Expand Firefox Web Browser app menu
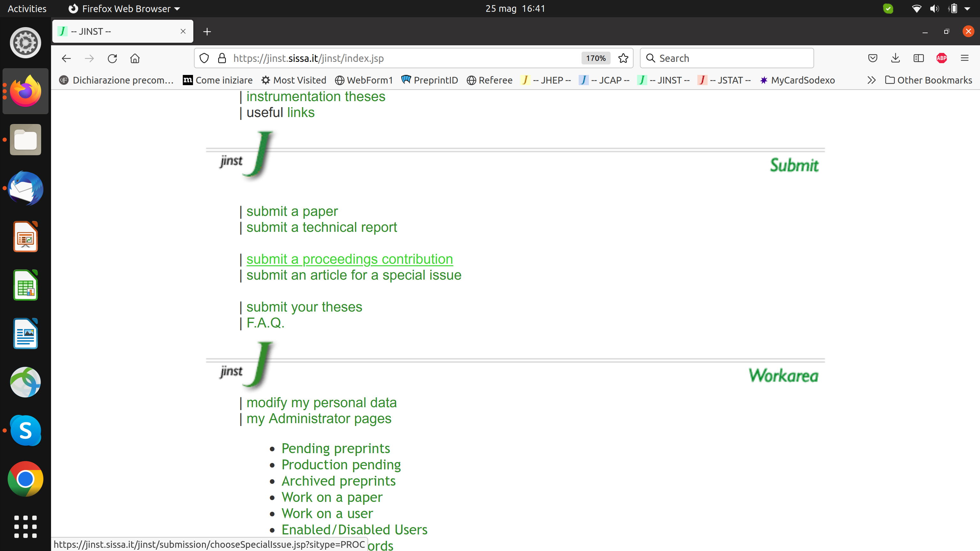The image size is (980, 551). [x=124, y=8]
